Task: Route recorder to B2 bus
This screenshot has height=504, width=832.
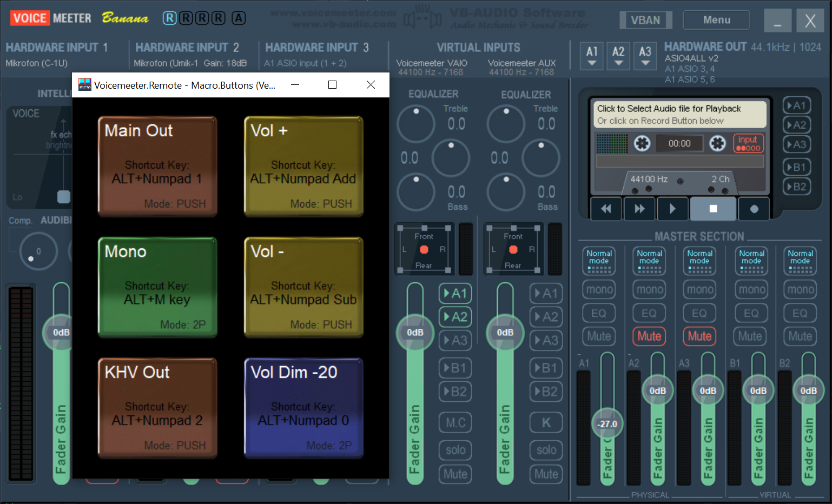Action: 796,187
